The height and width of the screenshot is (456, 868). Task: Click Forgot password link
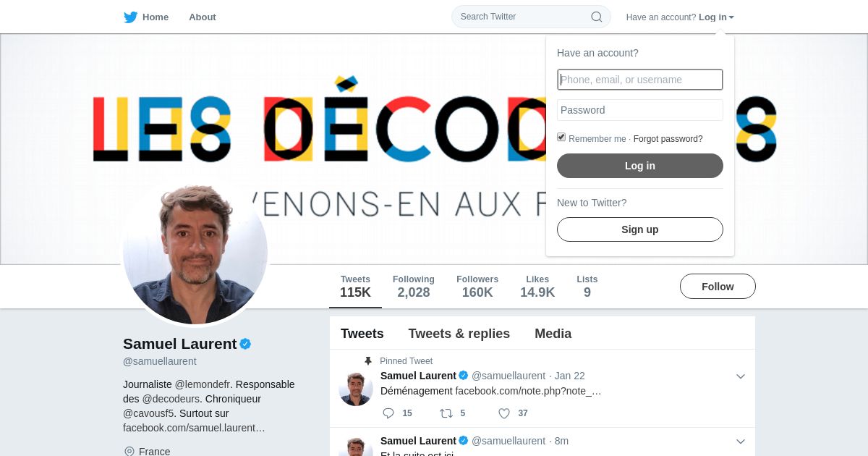pyautogui.click(x=668, y=139)
